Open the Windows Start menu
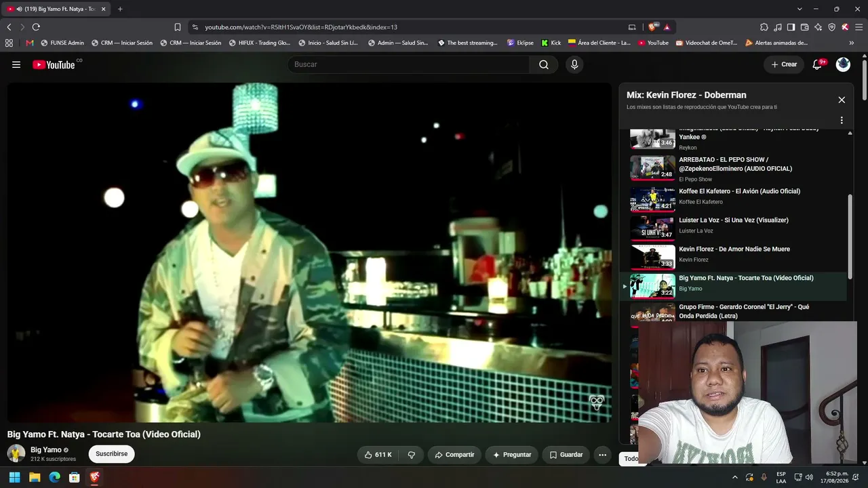This screenshot has height=488, width=868. (x=14, y=477)
